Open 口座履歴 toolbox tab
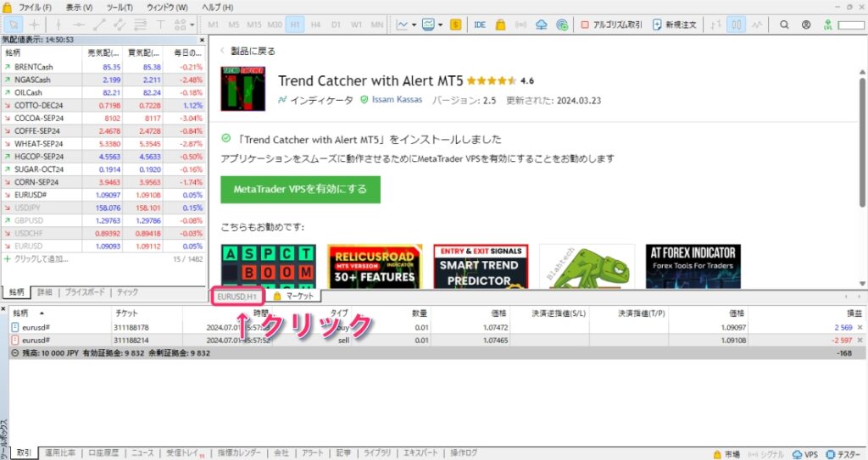868x460 pixels. 103,453
